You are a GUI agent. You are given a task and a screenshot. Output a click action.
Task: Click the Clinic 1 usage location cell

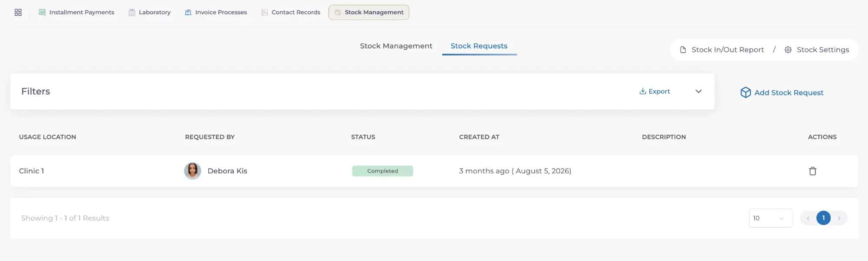click(x=32, y=171)
